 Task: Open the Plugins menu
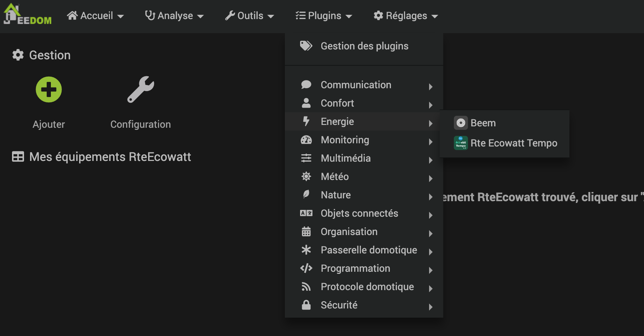coord(324,16)
